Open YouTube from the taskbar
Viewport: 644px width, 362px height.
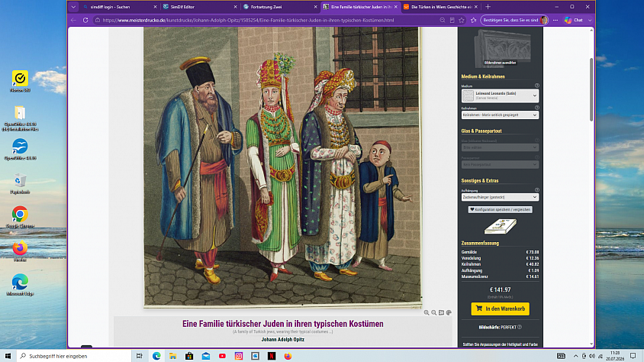pyautogui.click(x=222, y=356)
